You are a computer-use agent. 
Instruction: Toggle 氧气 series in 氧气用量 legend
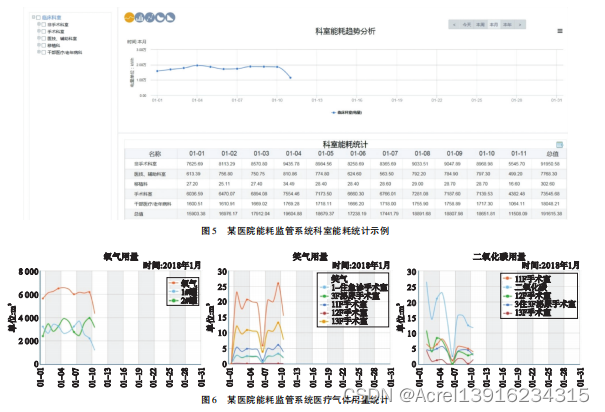183,283
